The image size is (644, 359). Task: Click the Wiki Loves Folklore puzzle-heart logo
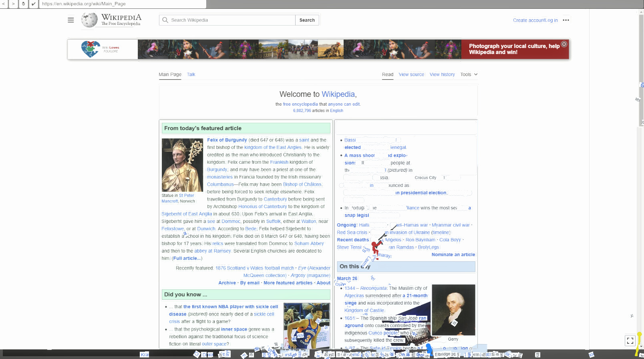pyautogui.click(x=91, y=49)
